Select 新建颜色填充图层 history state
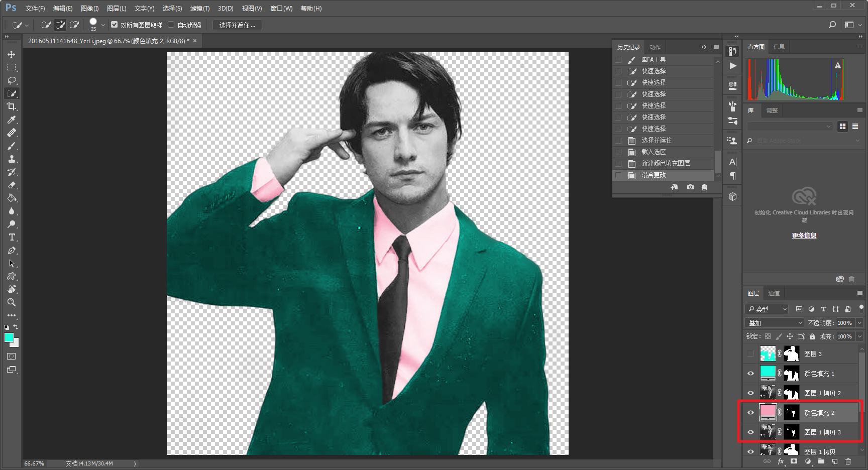 pyautogui.click(x=664, y=163)
